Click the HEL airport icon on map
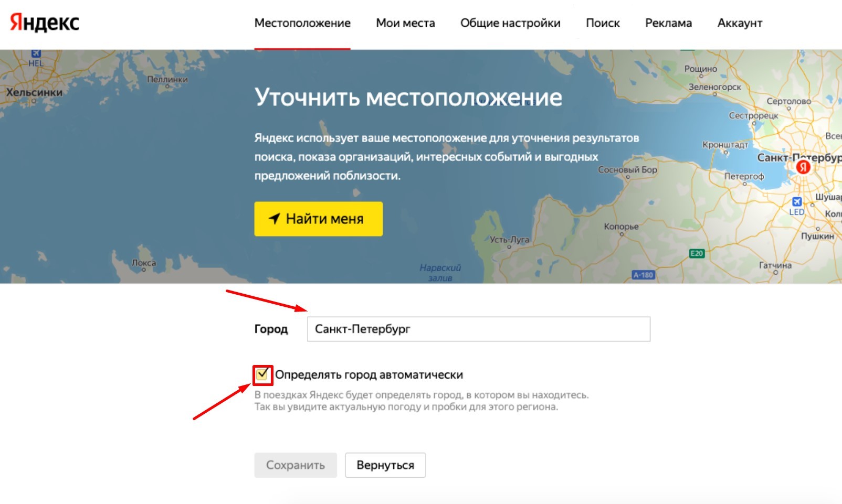The height and width of the screenshot is (504, 842). pyautogui.click(x=36, y=53)
